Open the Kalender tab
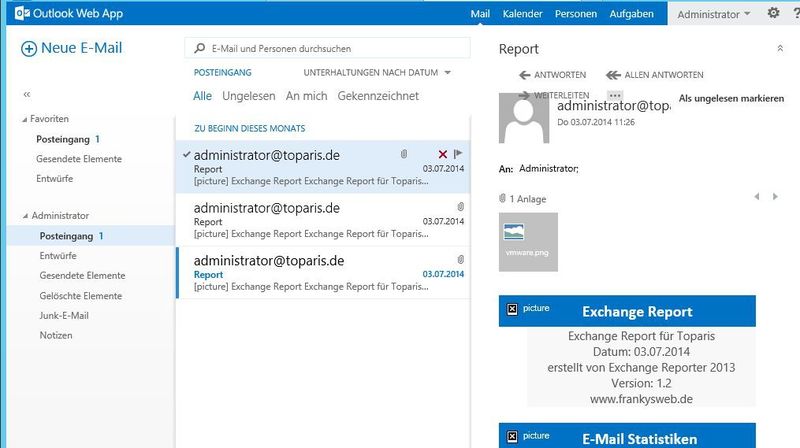800x448 pixels. click(522, 14)
